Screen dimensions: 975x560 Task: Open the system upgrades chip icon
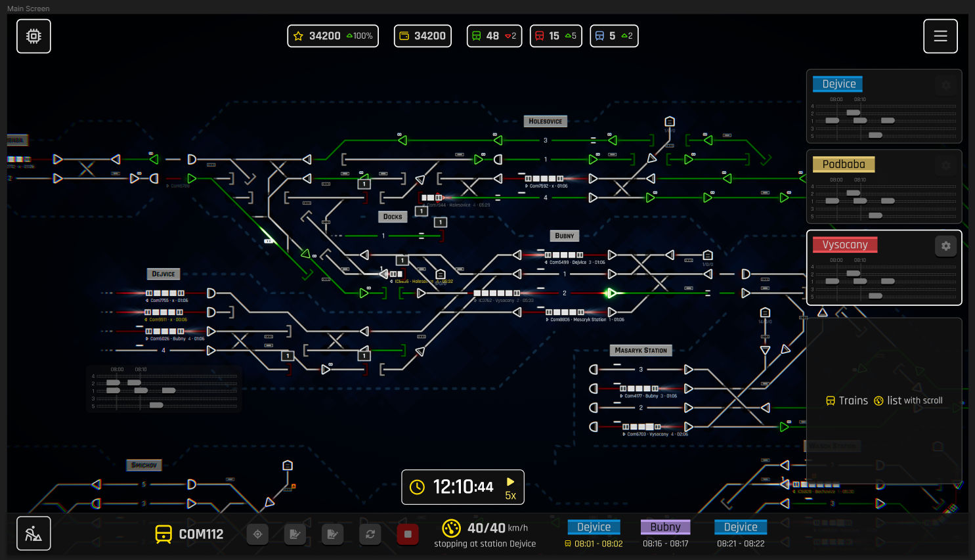[x=33, y=36]
